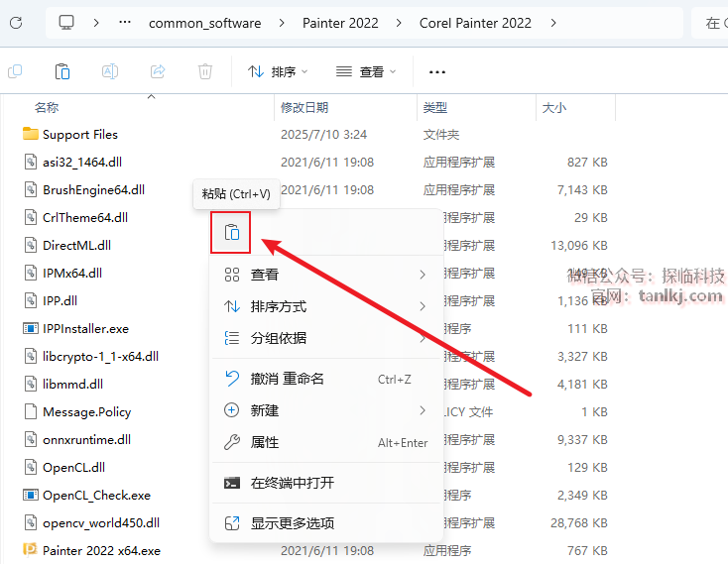The image size is (728, 564).
Task: Choose 撤消 重命名 from context menu
Action: pyautogui.click(x=325, y=379)
